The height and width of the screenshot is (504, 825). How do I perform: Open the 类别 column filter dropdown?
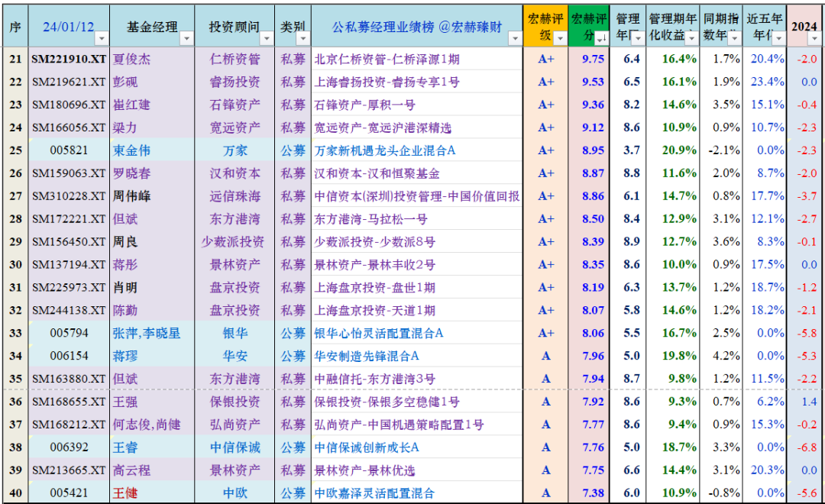(303, 38)
